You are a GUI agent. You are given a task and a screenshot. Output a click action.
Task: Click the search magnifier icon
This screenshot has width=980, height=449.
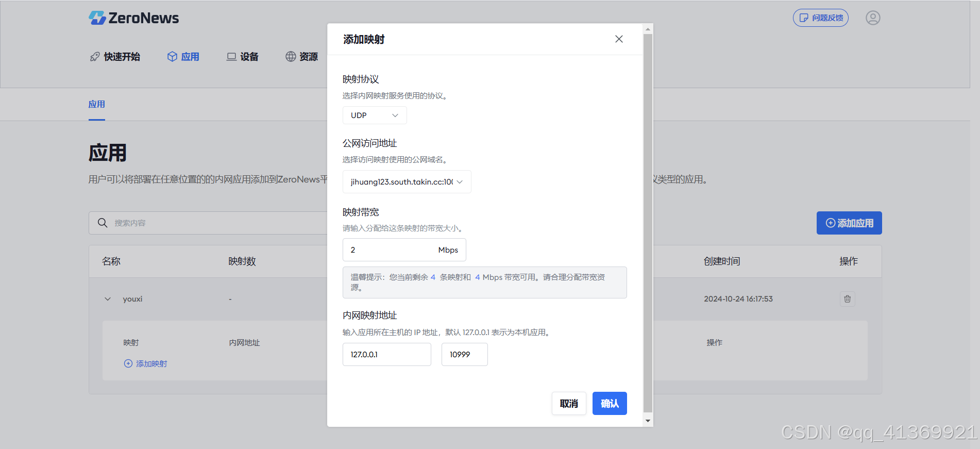(x=103, y=223)
